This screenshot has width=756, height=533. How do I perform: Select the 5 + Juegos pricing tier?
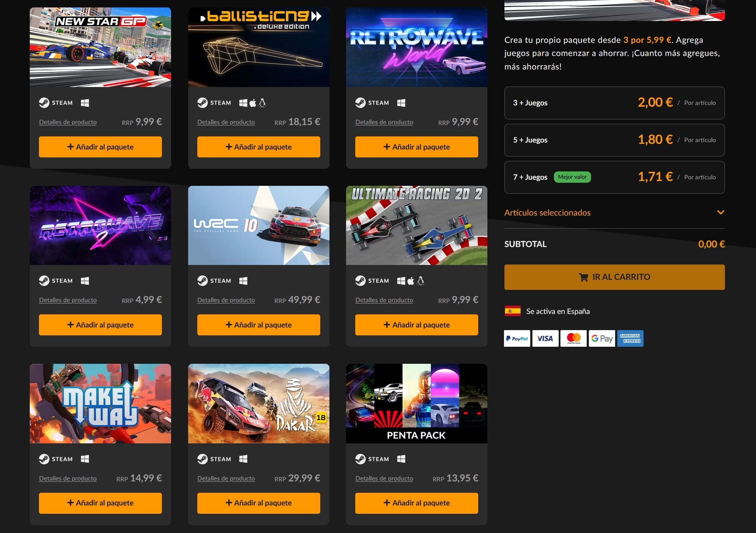pyautogui.click(x=614, y=140)
